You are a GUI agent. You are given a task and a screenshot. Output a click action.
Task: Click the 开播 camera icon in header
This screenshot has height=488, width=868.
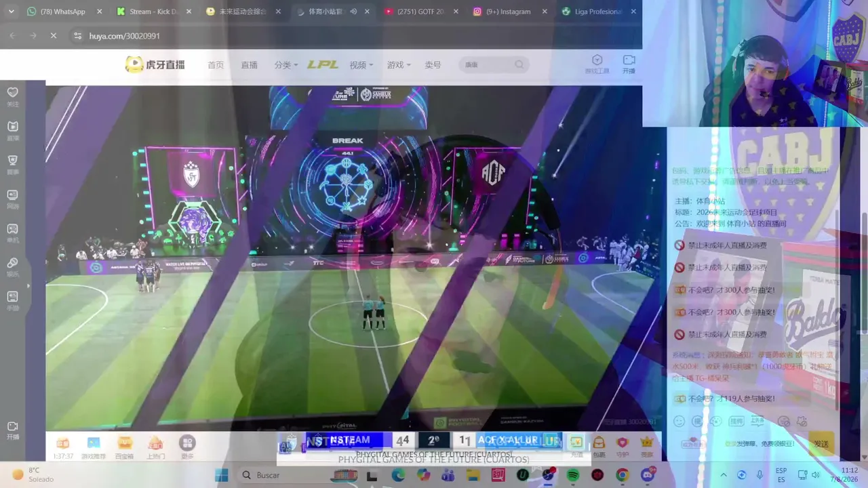(x=629, y=64)
